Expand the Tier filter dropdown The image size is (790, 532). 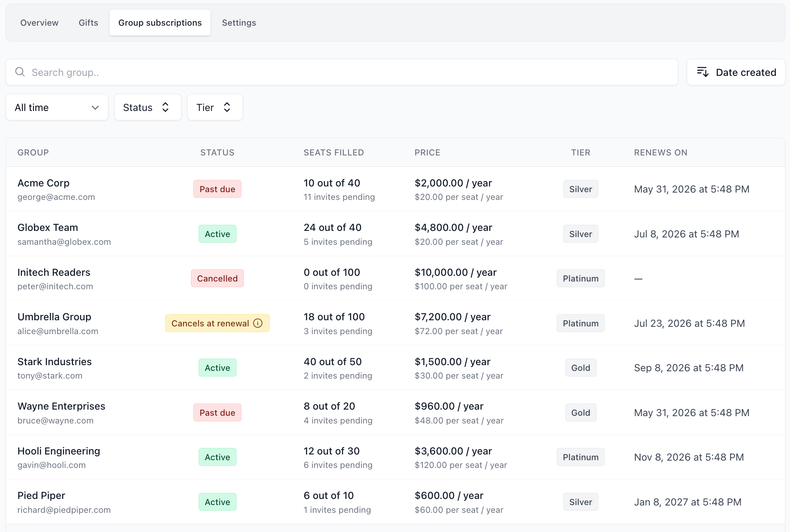(215, 107)
